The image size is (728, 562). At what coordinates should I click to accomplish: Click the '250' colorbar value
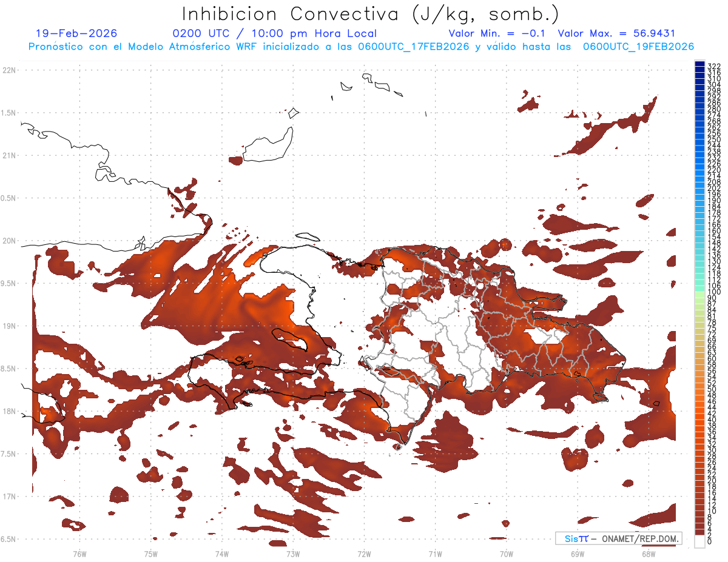point(714,139)
